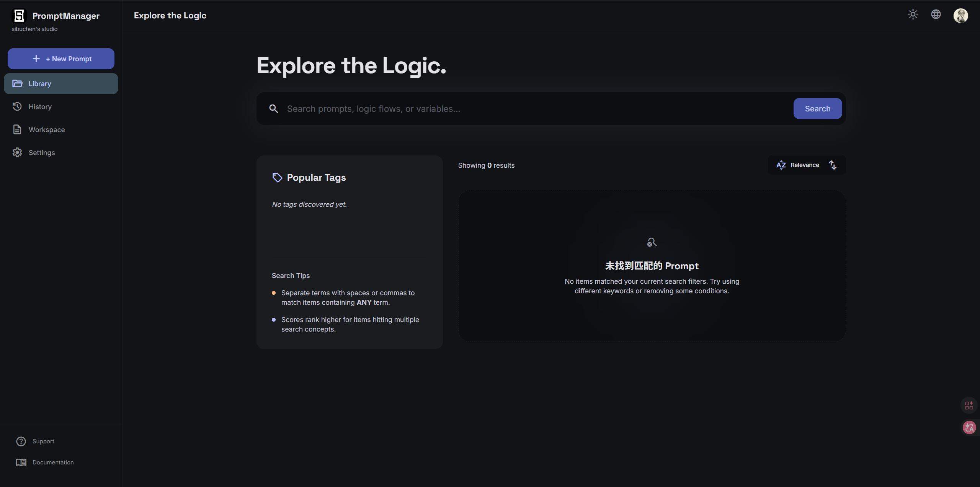Toggle the light/dark theme sun icon
980x487 pixels.
pyautogui.click(x=913, y=15)
